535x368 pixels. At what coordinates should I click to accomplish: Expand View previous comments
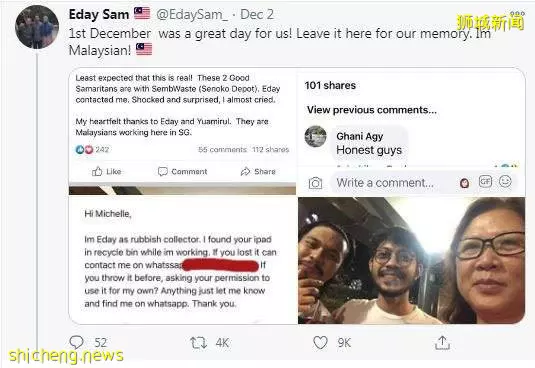[x=372, y=110]
